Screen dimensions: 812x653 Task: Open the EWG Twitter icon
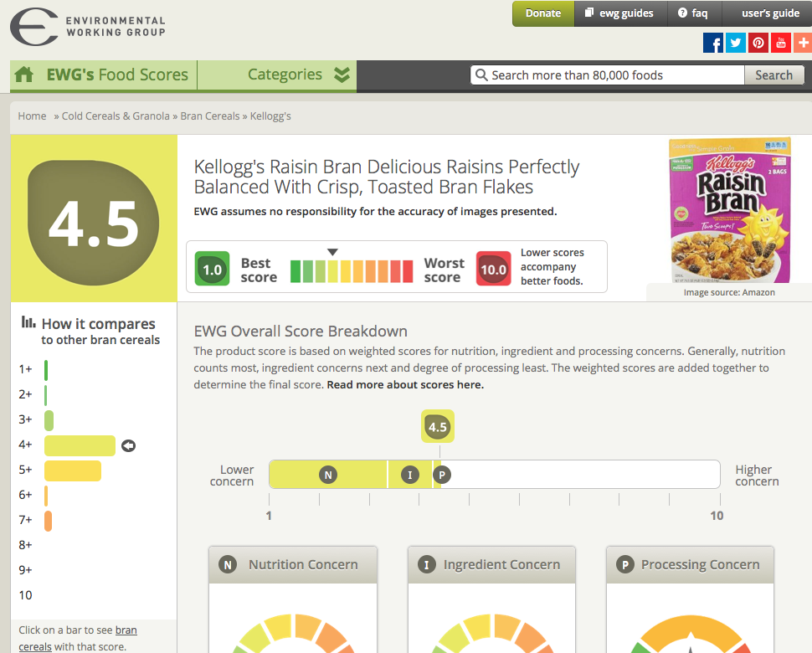[x=736, y=44]
